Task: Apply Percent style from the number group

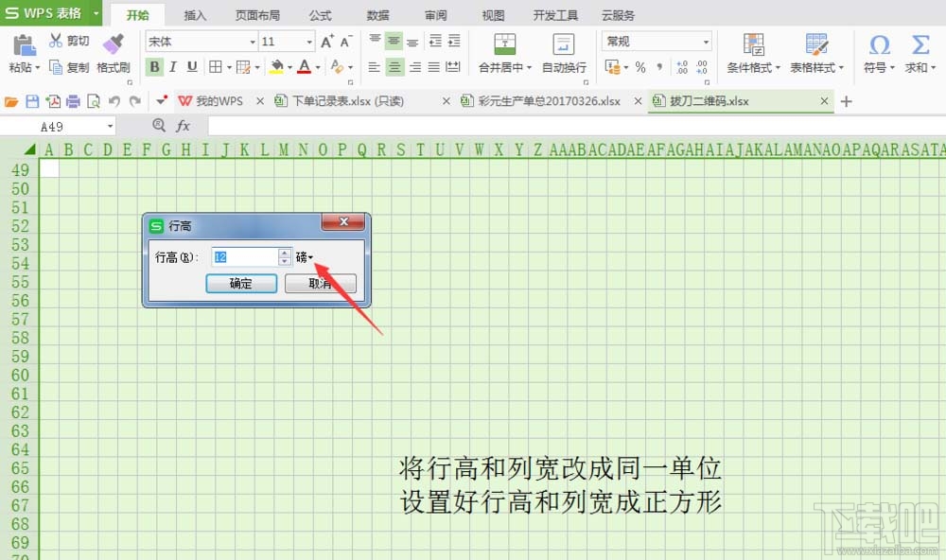Action: coord(639,64)
